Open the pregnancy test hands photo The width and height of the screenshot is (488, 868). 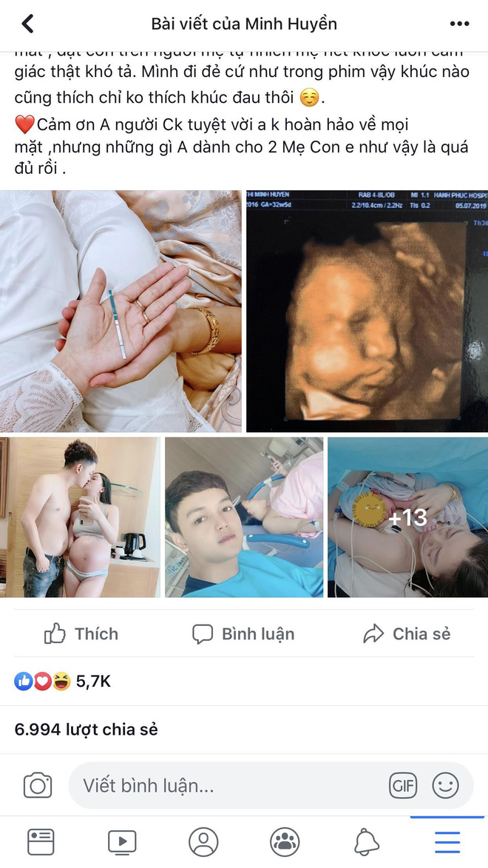tap(121, 311)
